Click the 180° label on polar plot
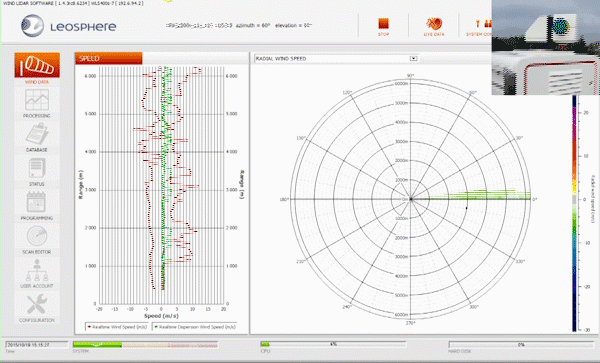 (284, 199)
